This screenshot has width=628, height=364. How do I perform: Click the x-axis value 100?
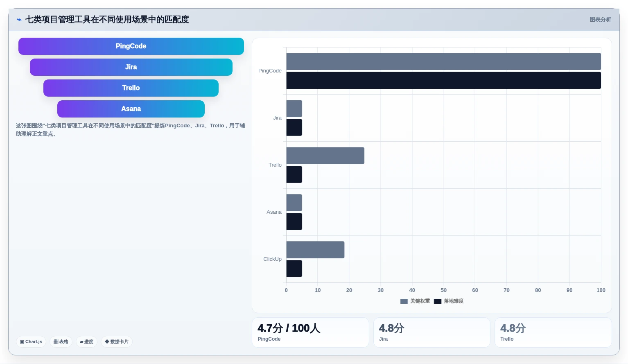point(601,290)
